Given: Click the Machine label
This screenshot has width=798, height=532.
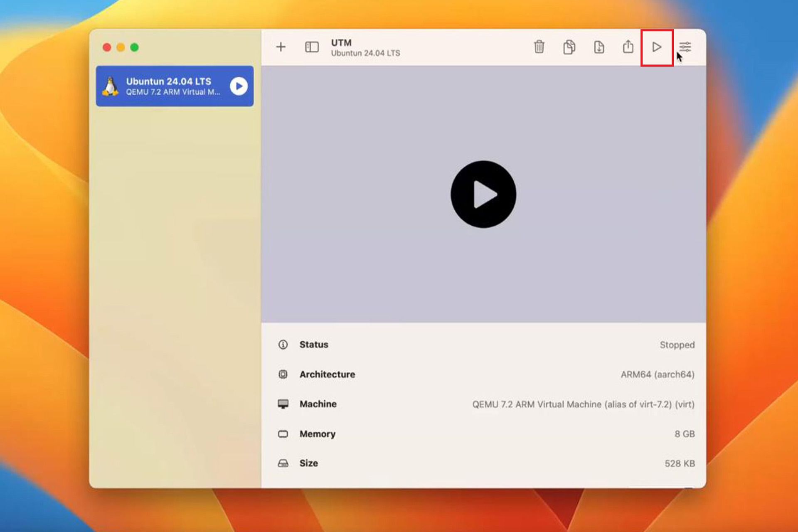Looking at the screenshot, I should point(318,404).
